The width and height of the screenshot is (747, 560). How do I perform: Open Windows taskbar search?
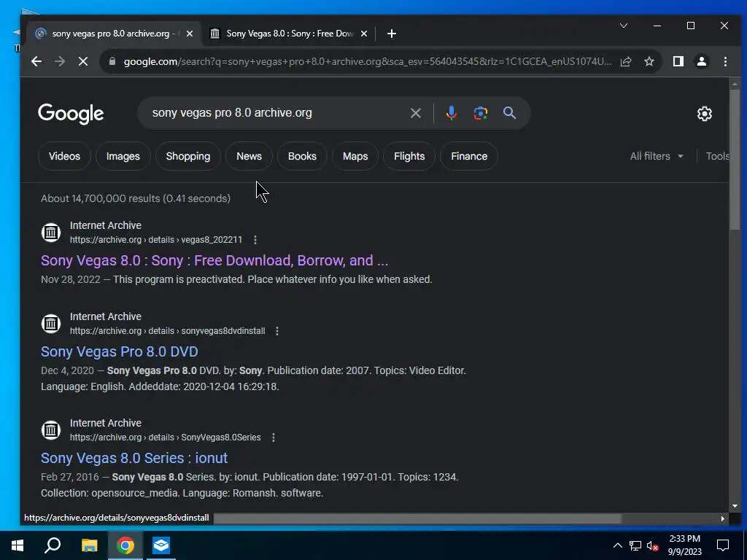[53, 545]
